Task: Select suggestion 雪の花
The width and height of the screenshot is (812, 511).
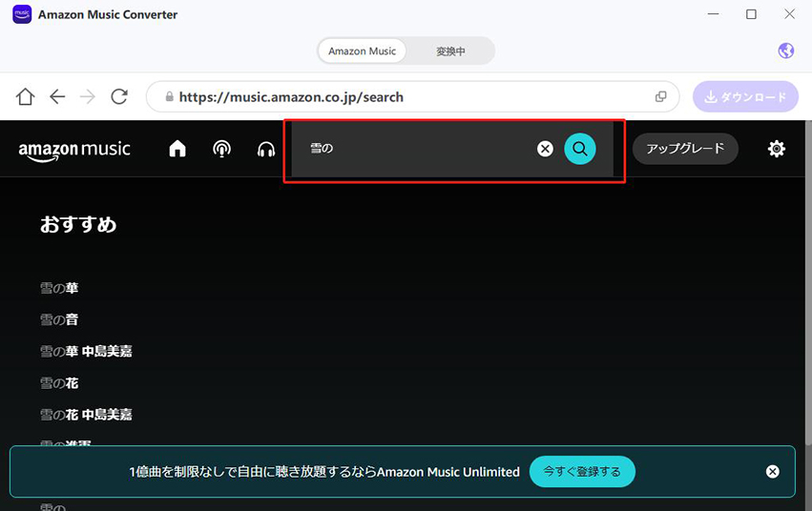Action: pos(59,383)
